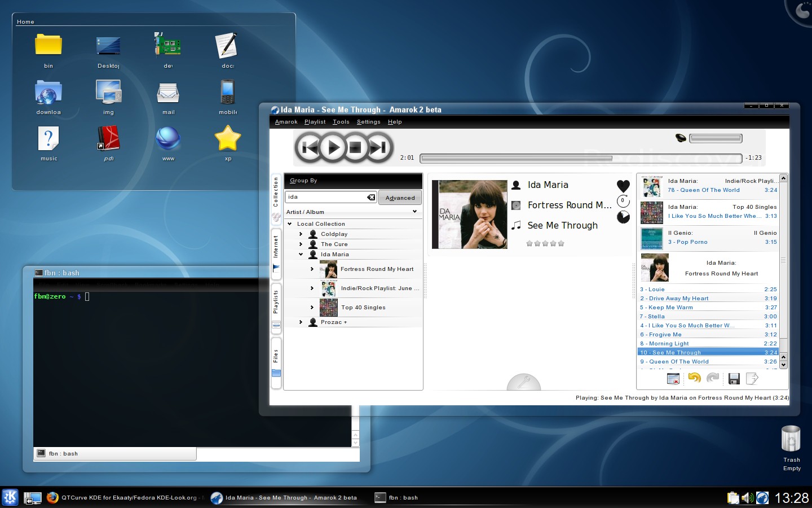
Task: Open the Settings menu
Action: [x=368, y=122]
